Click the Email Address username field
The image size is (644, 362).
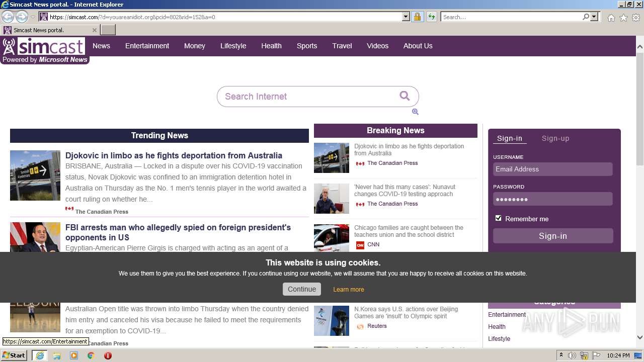552,169
